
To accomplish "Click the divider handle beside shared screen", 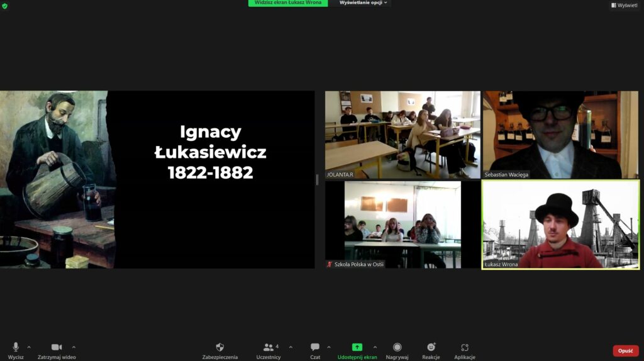I will point(317,180).
